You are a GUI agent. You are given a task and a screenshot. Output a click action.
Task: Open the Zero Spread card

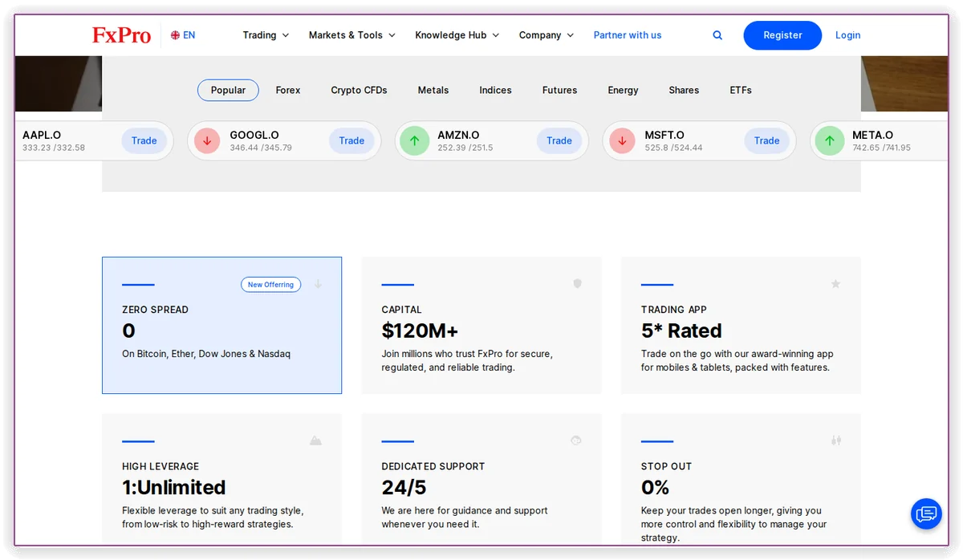click(x=221, y=325)
